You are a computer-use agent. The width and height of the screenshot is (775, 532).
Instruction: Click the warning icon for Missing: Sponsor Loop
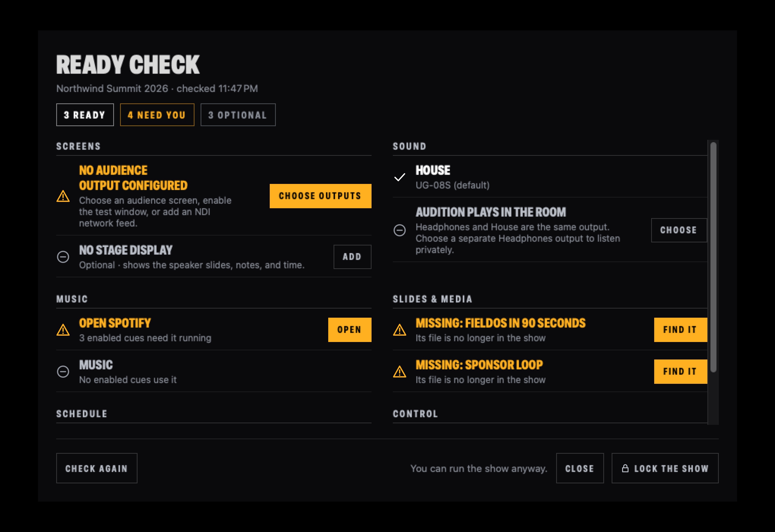point(399,372)
